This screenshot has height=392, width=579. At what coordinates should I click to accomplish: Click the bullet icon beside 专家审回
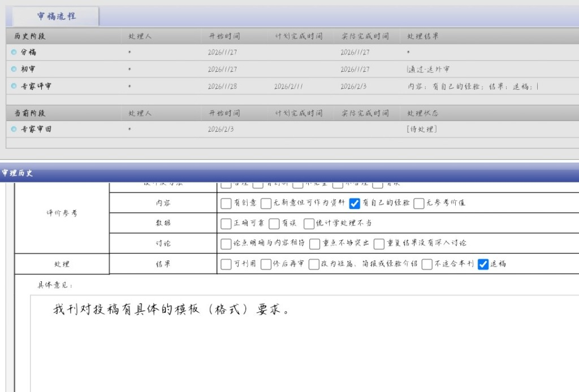[x=14, y=129]
